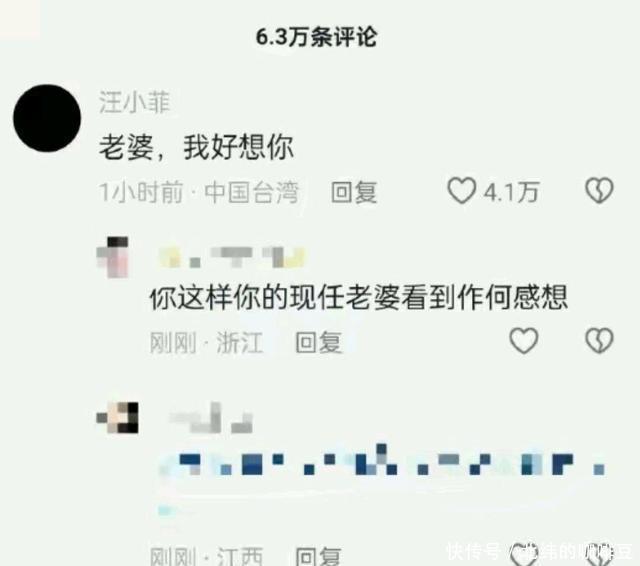This screenshot has height=566, width=640.
Task: Open the blurred username above 浙江 reply
Action: tap(231, 257)
